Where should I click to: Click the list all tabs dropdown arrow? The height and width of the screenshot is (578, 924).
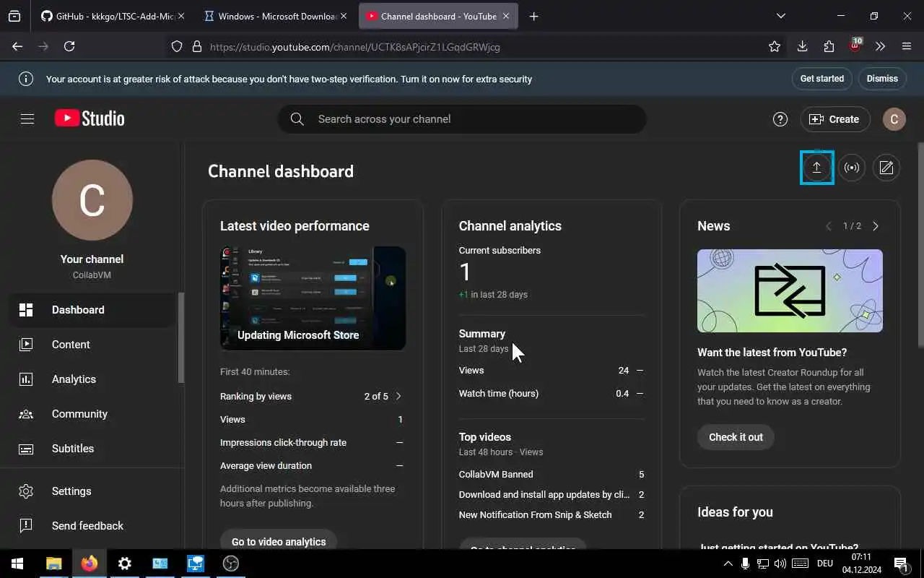[780, 16]
